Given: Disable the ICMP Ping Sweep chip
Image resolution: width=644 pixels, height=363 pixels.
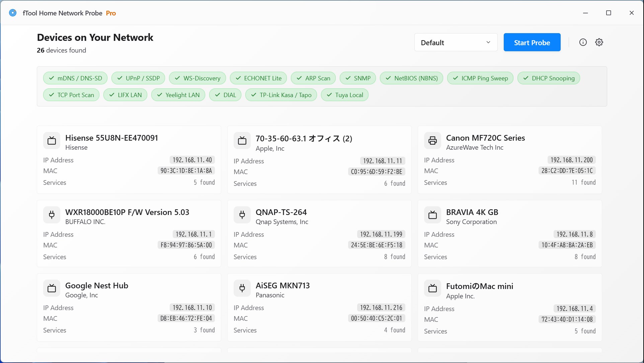Looking at the screenshot, I should [x=480, y=78].
